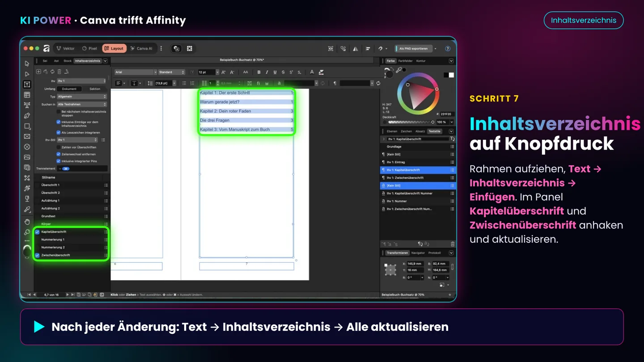Switch to the Ebenen tab
The width and height of the screenshot is (644, 362).
[392, 131]
